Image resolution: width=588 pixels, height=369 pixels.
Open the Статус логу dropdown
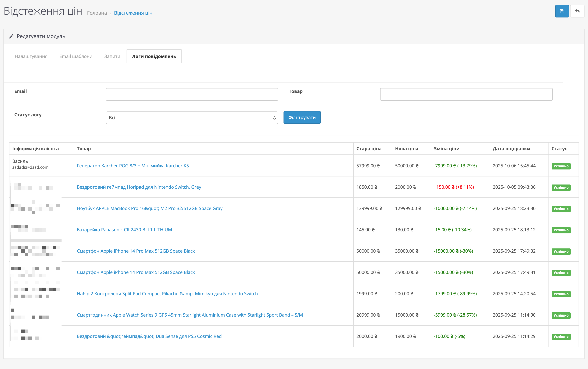pos(192,118)
